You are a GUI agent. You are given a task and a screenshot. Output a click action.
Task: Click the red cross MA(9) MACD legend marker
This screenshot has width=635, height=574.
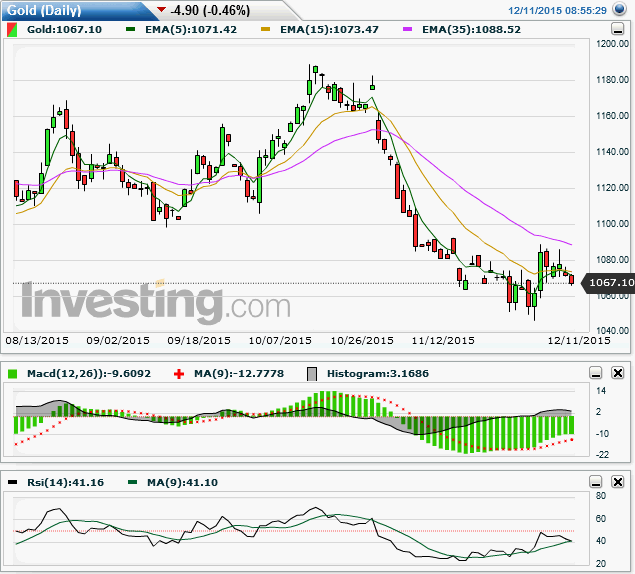tap(179, 374)
